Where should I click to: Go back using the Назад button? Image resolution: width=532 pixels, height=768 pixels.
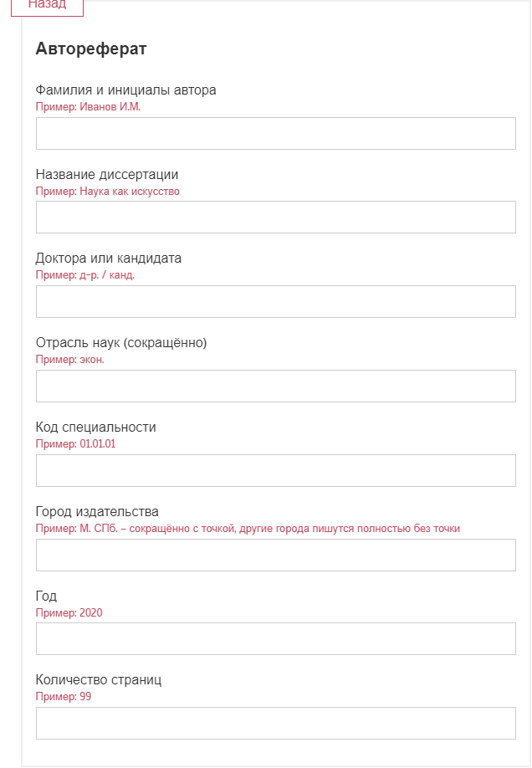47,7
